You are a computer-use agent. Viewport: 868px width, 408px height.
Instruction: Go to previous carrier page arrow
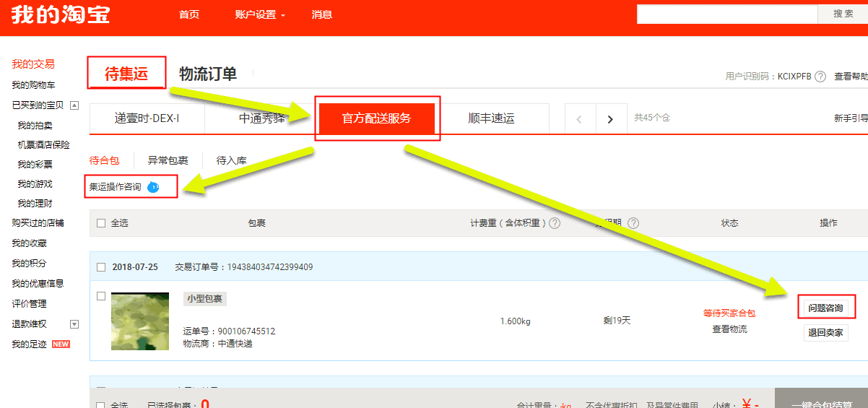tap(580, 119)
